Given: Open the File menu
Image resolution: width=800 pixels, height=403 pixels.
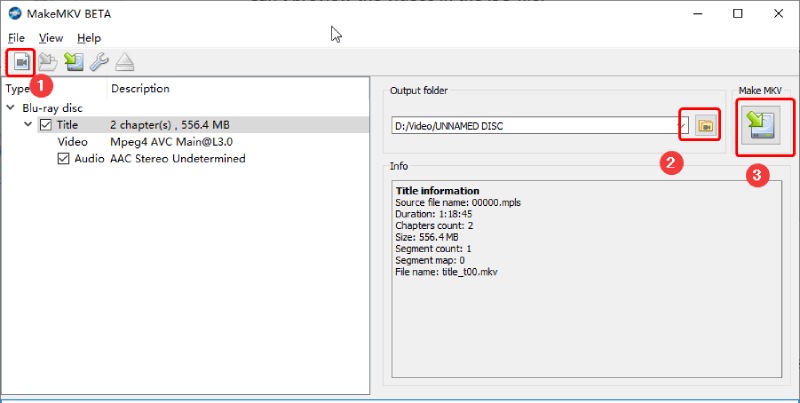Looking at the screenshot, I should [16, 38].
